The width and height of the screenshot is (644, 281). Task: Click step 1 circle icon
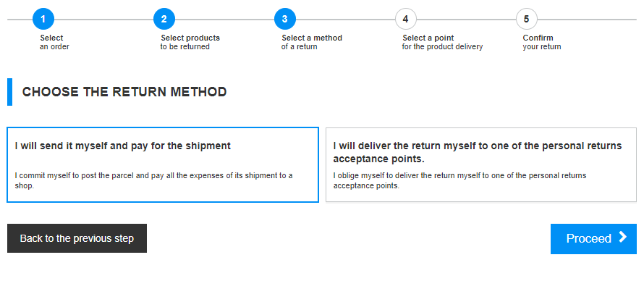click(x=43, y=19)
